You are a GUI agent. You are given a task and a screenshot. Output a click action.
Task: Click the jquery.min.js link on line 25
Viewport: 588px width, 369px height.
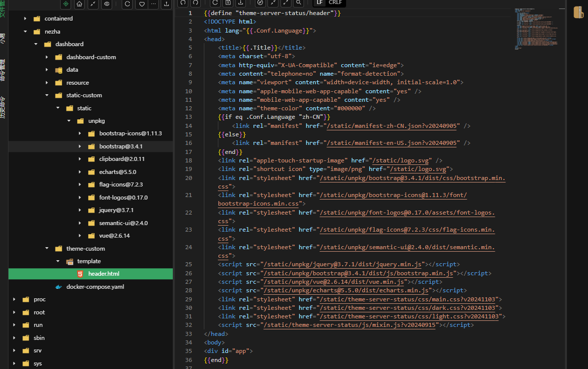(343, 265)
